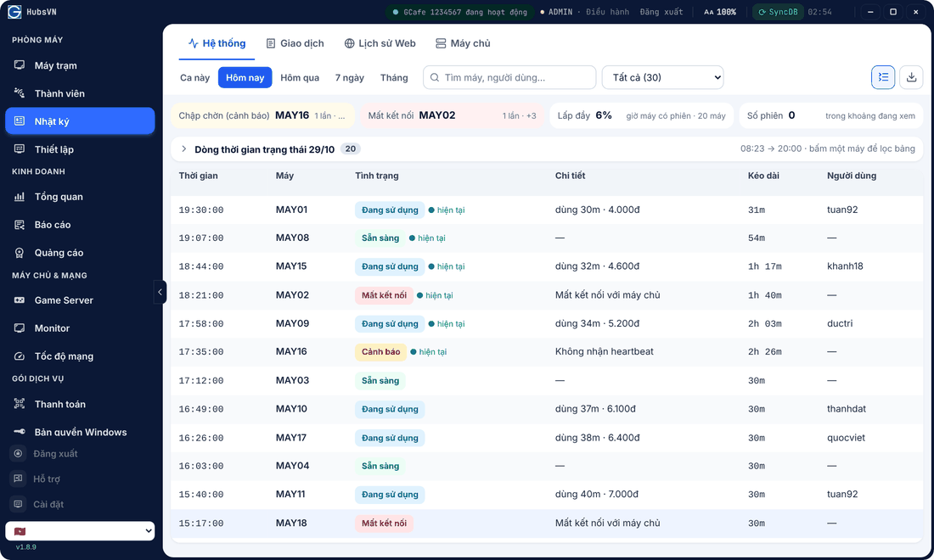934x560 pixels.
Task: Go to Thiết lập setup page
Action: pos(80,149)
